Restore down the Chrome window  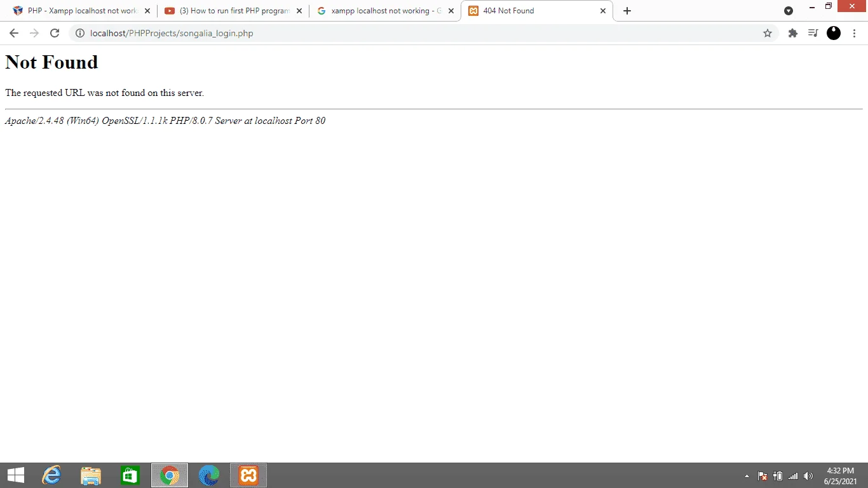(x=829, y=6)
